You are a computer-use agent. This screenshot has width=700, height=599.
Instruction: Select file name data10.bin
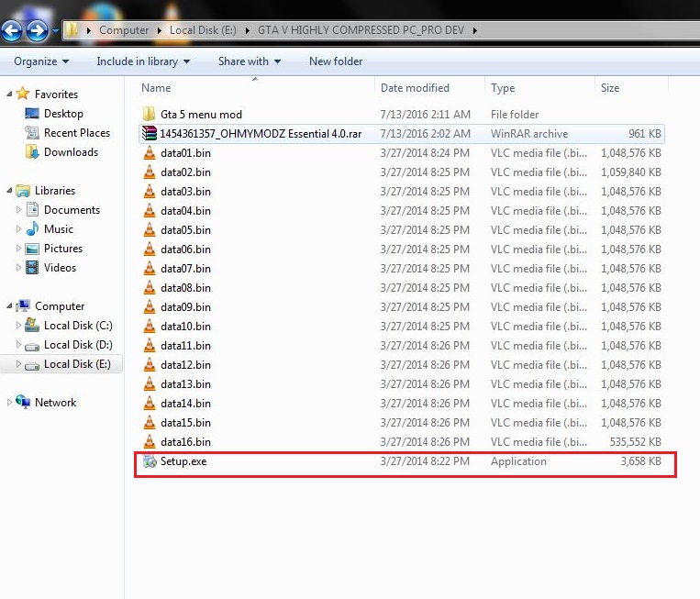[185, 327]
